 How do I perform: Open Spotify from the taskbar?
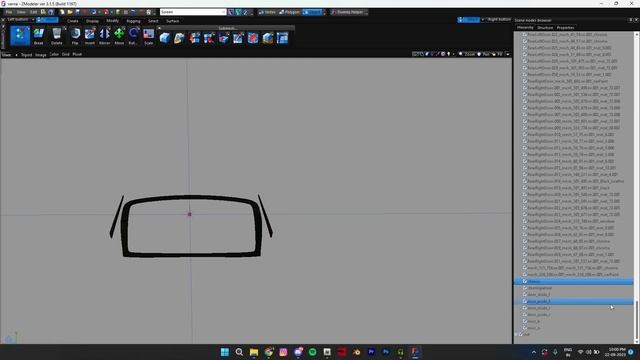313,352
